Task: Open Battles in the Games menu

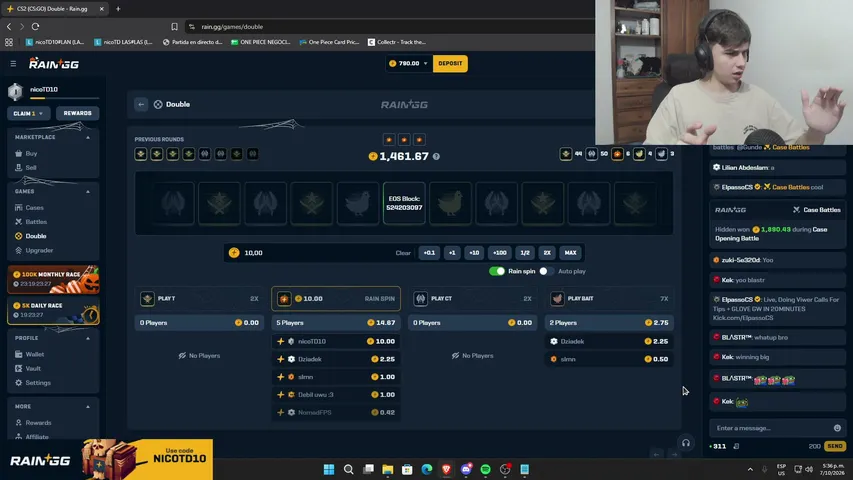Action: 36,221
